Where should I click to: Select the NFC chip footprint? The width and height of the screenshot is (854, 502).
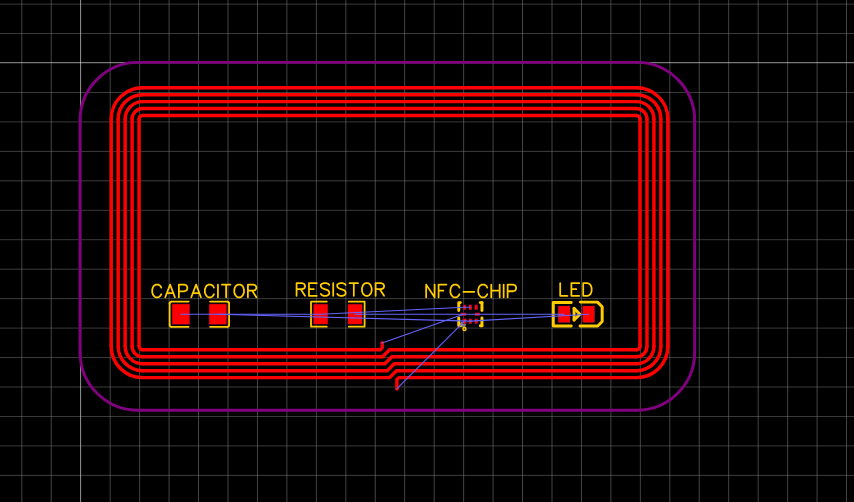tap(470, 315)
